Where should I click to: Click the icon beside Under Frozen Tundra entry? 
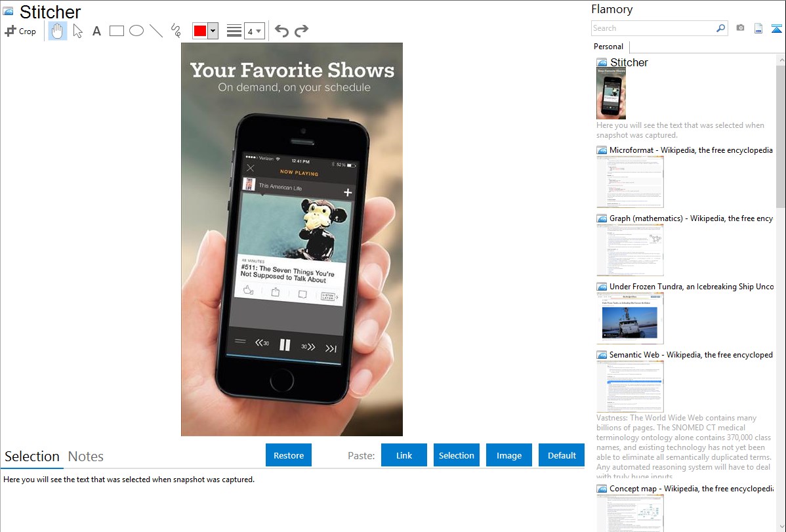click(602, 286)
